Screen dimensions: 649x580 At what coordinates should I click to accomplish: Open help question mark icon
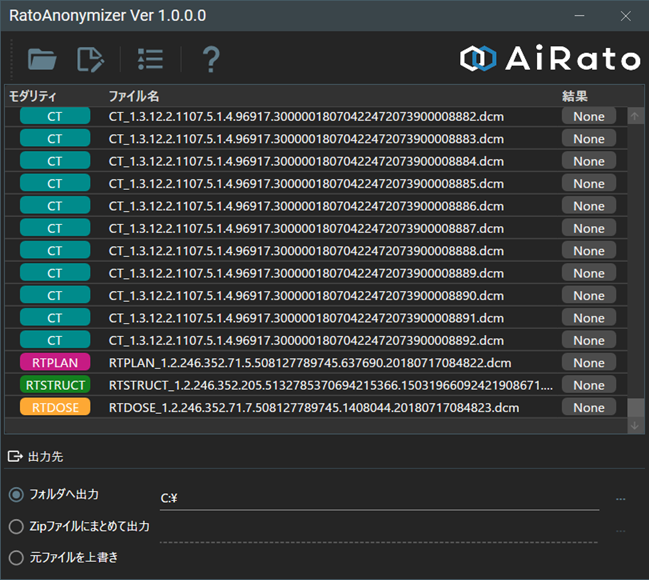(x=211, y=60)
